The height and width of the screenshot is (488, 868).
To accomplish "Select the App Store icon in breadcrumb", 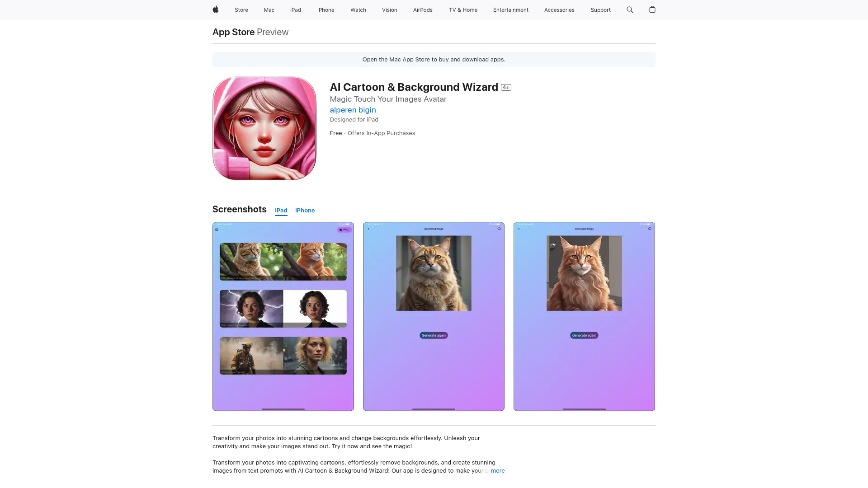I will [x=233, y=32].
